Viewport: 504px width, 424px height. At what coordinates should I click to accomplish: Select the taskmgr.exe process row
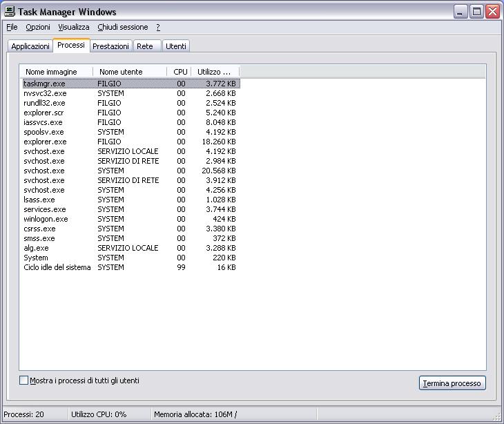[131, 84]
